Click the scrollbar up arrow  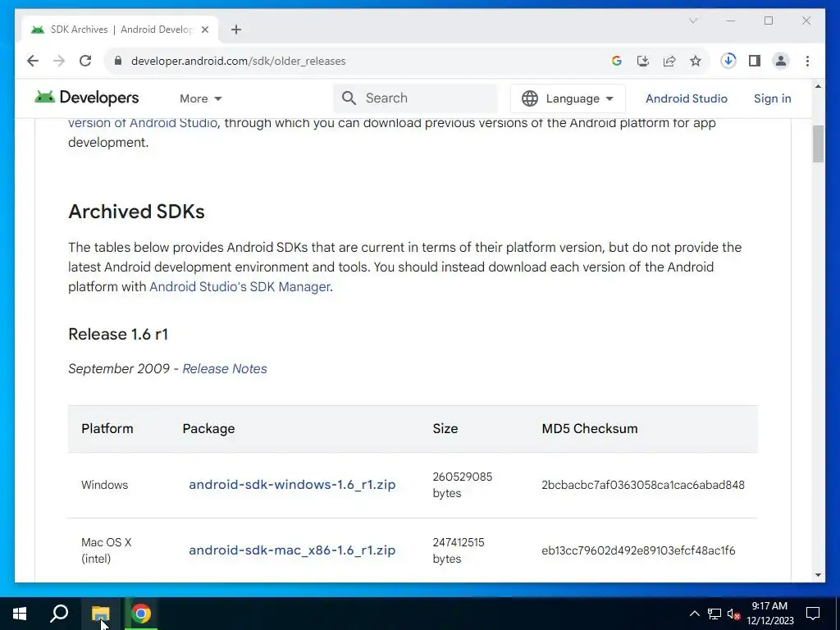tap(818, 86)
